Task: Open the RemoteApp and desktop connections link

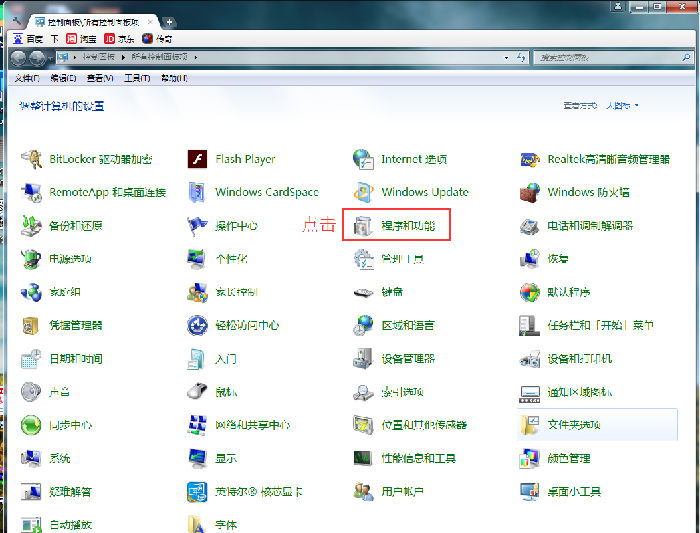Action: [x=107, y=192]
